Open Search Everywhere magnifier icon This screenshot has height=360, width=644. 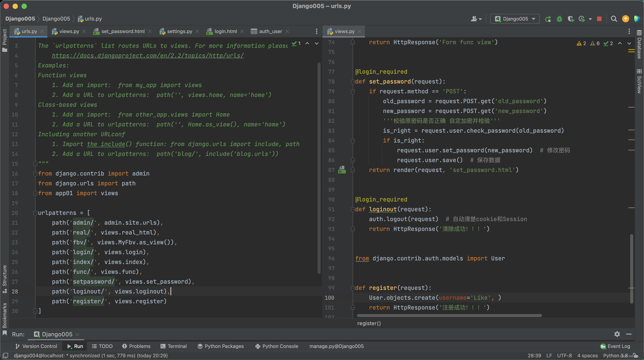614,19
